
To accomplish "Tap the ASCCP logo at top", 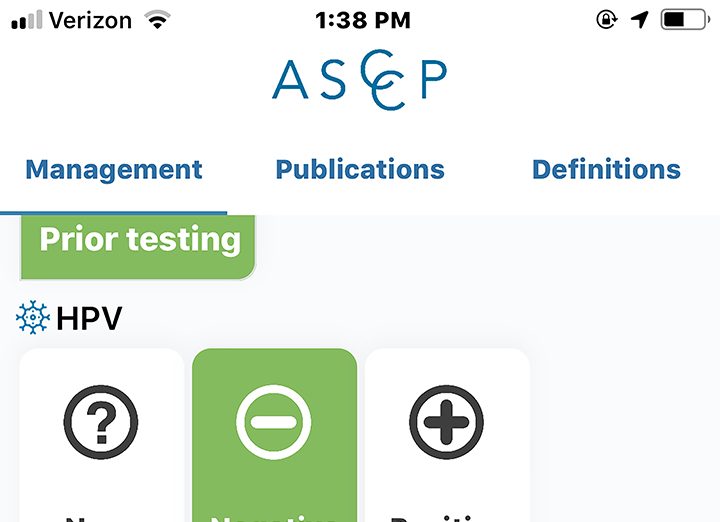I will point(360,80).
